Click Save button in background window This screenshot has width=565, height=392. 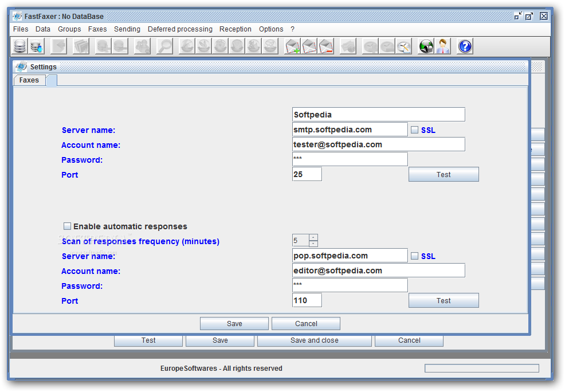(x=220, y=340)
